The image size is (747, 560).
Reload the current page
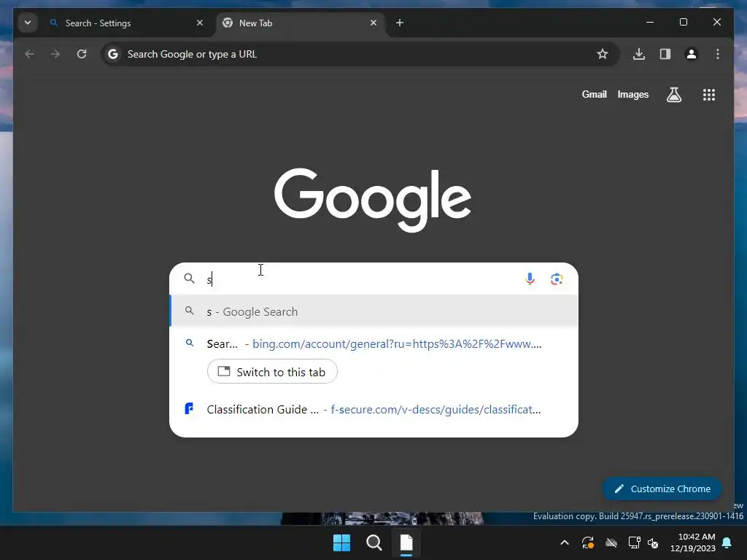click(x=82, y=54)
